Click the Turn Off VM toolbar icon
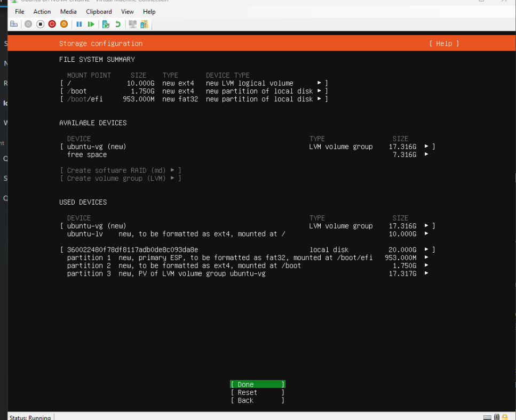 click(40, 24)
